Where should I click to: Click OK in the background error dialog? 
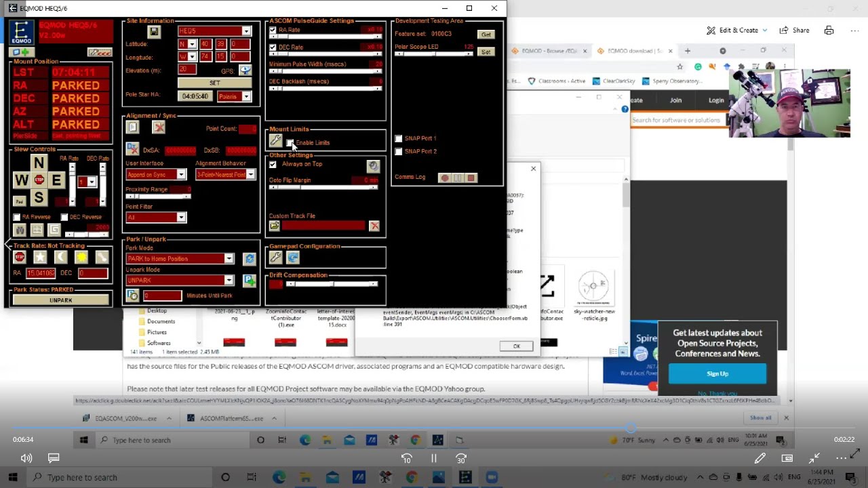tap(516, 346)
